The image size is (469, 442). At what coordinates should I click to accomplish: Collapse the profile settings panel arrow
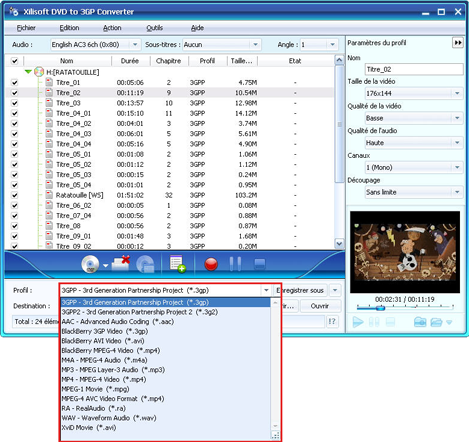tap(458, 43)
